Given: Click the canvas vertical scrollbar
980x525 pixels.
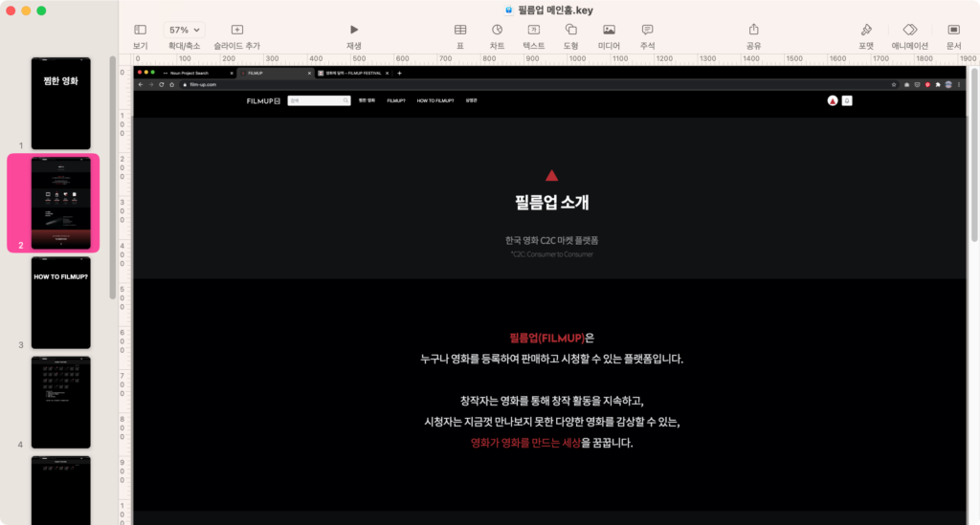Looking at the screenshot, I should (x=974, y=154).
